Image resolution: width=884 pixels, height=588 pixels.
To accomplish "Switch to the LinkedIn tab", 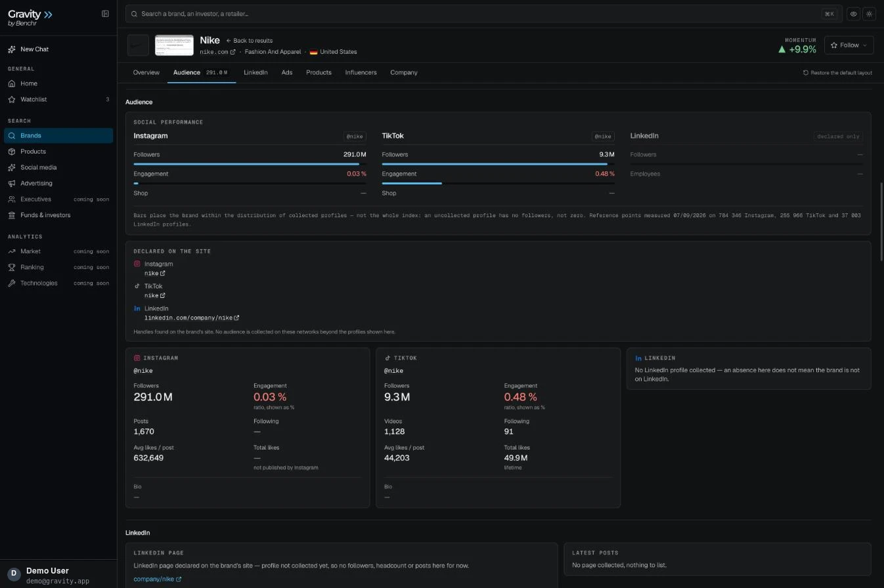I will click(255, 73).
